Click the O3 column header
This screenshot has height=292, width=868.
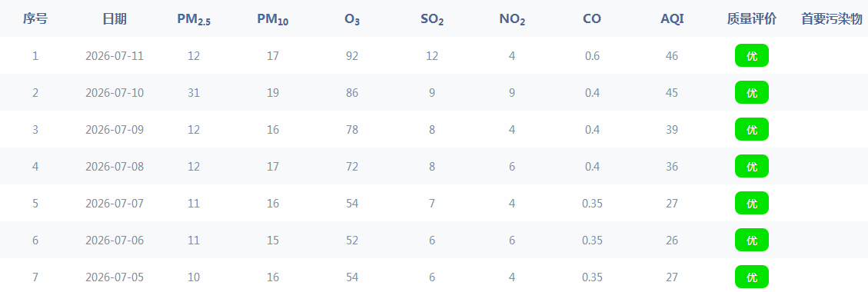click(353, 19)
